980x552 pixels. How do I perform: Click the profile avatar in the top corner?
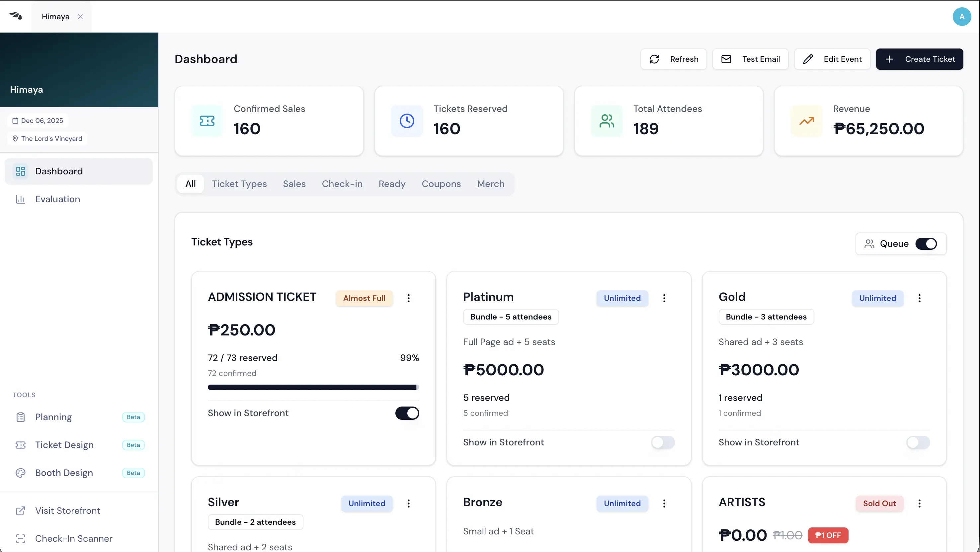click(962, 16)
